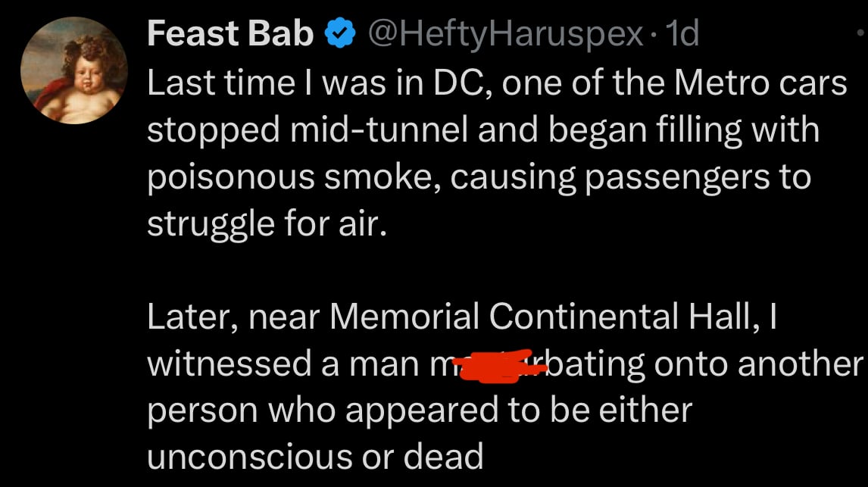Screen dimensions: 868x487
Task: Click the Feast Bab profile avatar
Action: coord(73,70)
